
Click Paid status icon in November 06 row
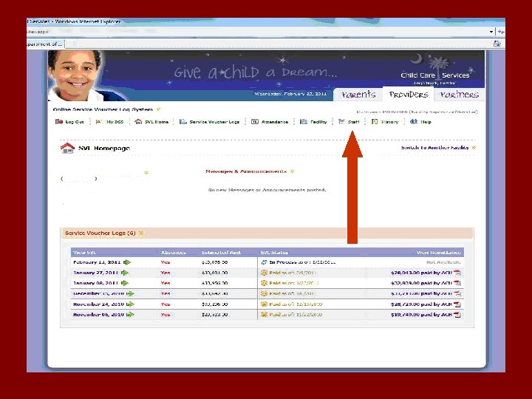(x=264, y=315)
